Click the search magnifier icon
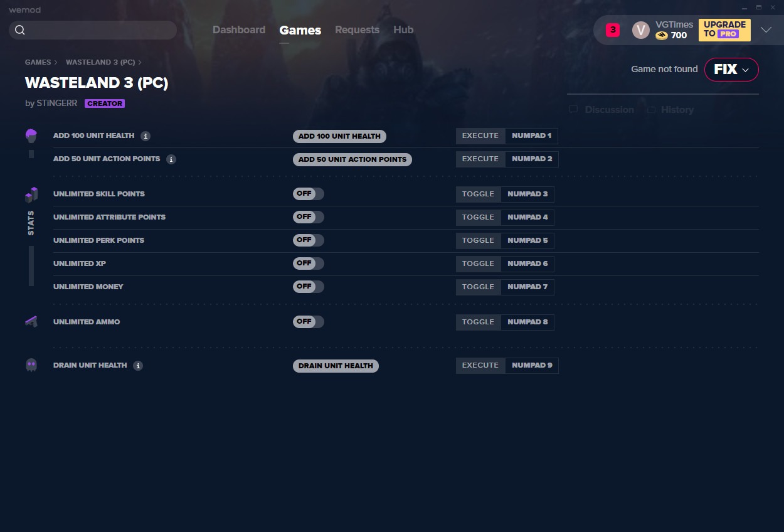The height and width of the screenshot is (532, 784). (19, 29)
